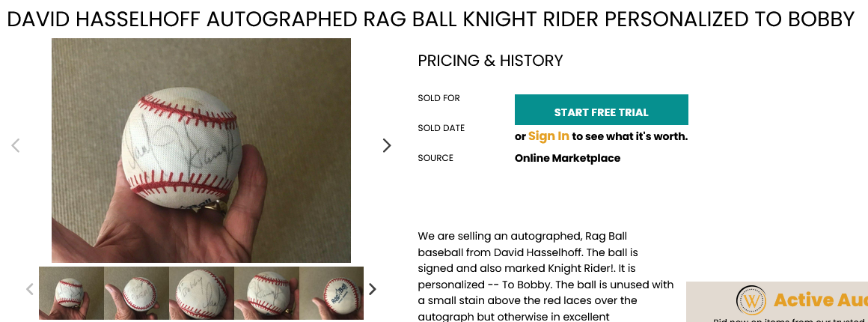Click the Sold Date label
The height and width of the screenshot is (322, 868).
coord(441,128)
